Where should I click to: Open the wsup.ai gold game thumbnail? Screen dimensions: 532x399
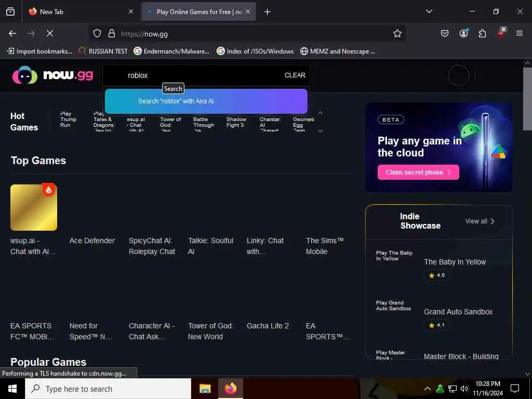tap(34, 207)
